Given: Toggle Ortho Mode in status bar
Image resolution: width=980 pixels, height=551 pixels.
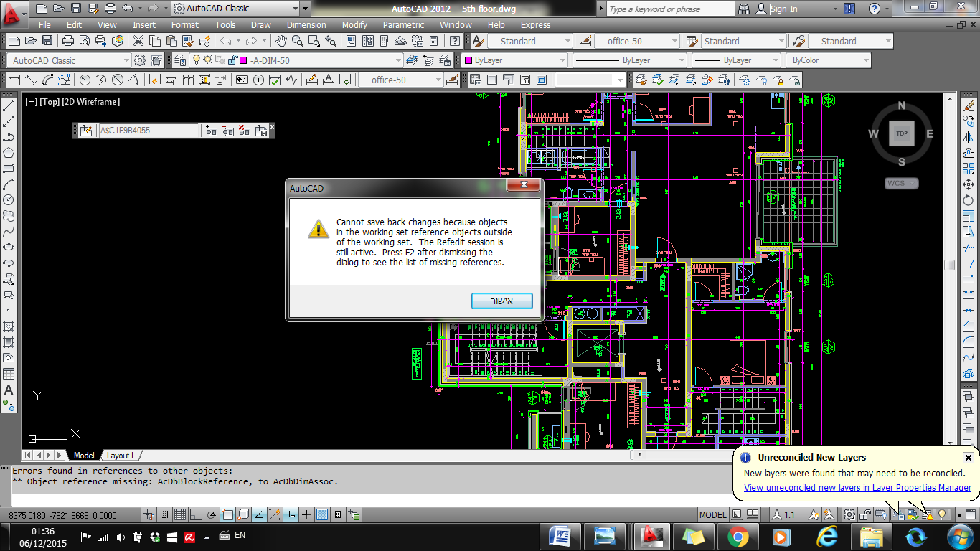Looking at the screenshot, I should 196,514.
